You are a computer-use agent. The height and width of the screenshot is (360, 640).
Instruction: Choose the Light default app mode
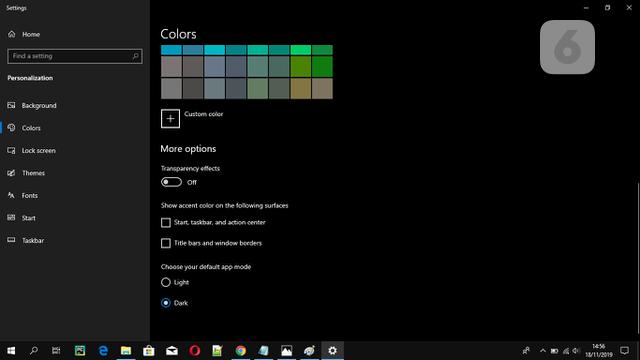[166, 282]
